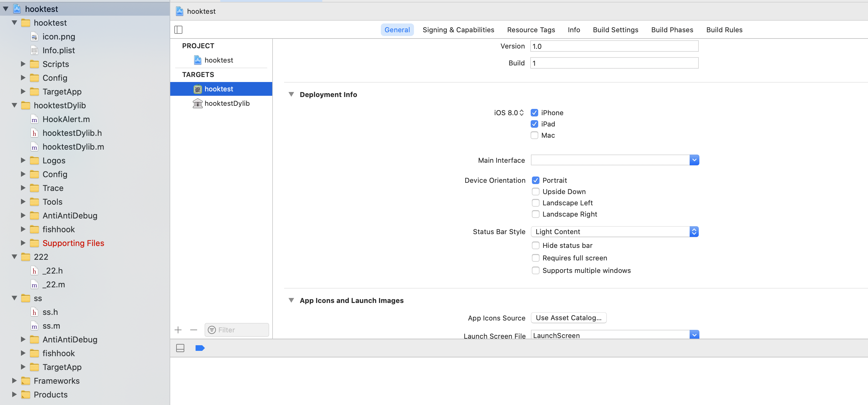
Task: Toggle the targets list sidebar icon
Action: pos(178,30)
